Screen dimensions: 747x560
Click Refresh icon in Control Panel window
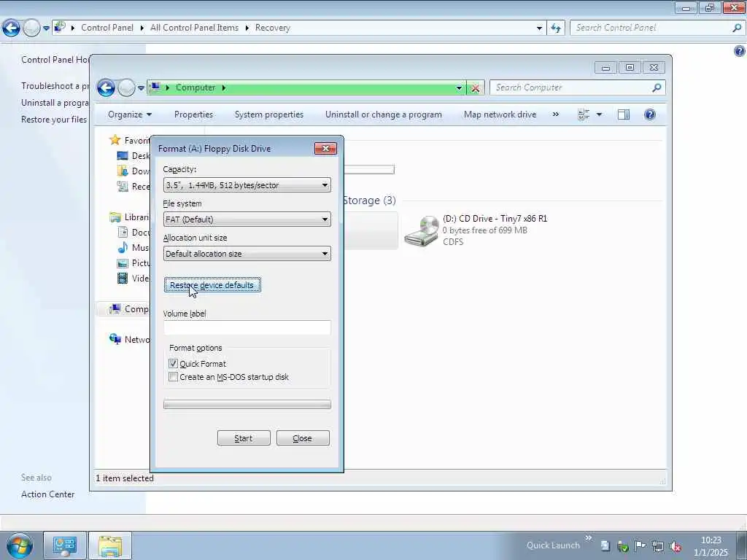click(555, 28)
